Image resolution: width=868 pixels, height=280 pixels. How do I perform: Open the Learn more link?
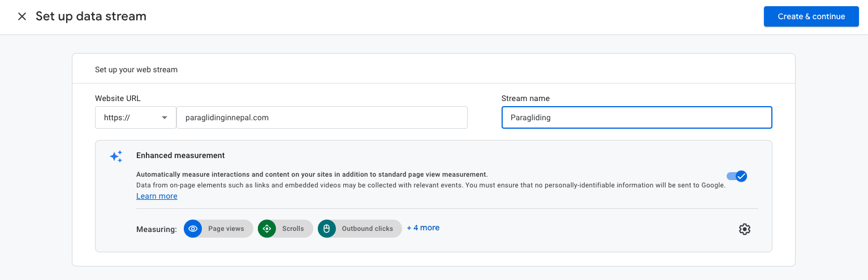(x=157, y=196)
